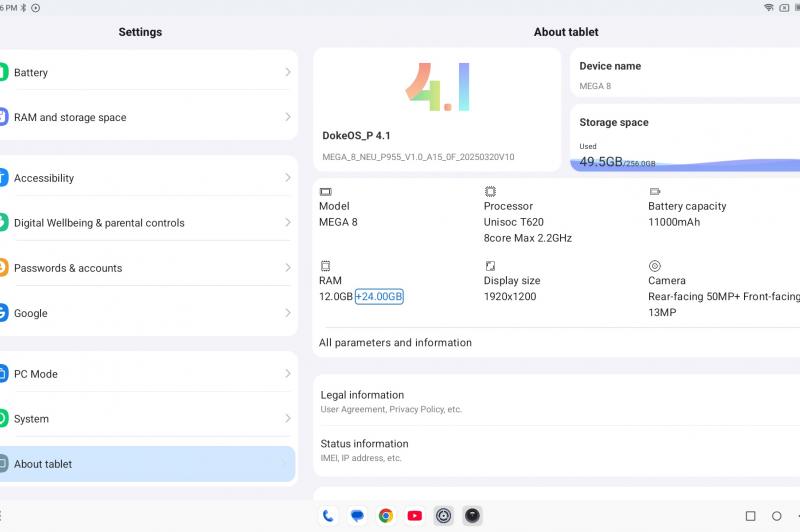Screen dimensions: 800x532
Task: Select Passwords & accounts menu item
Action: pos(145,268)
